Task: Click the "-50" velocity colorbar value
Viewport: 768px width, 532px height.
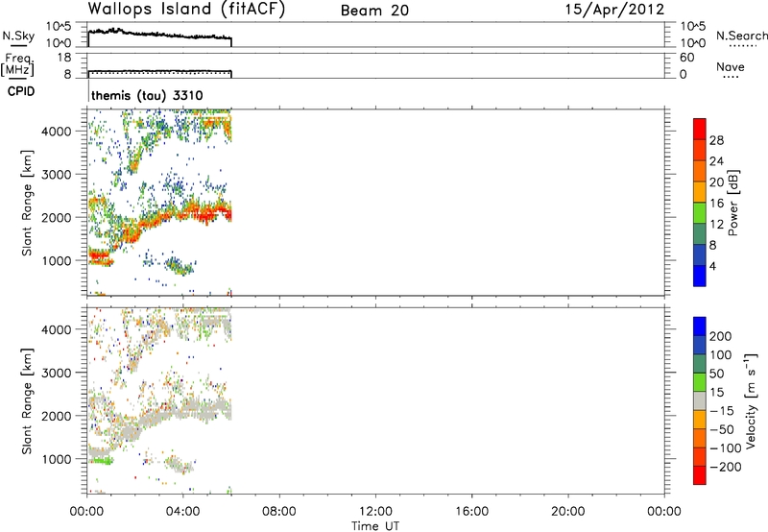Action: point(722,429)
